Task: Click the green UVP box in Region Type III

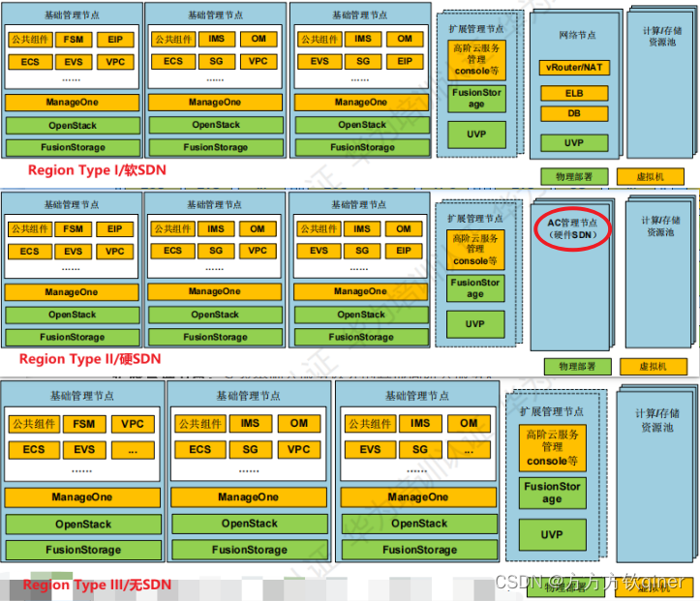Action: (552, 534)
